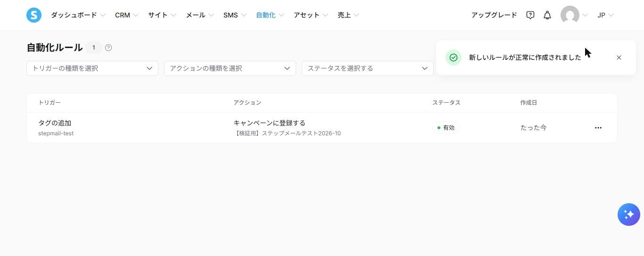Viewport: 644px width, 256px height.
Task: Click the 有効 status badge
Action: coord(446,128)
